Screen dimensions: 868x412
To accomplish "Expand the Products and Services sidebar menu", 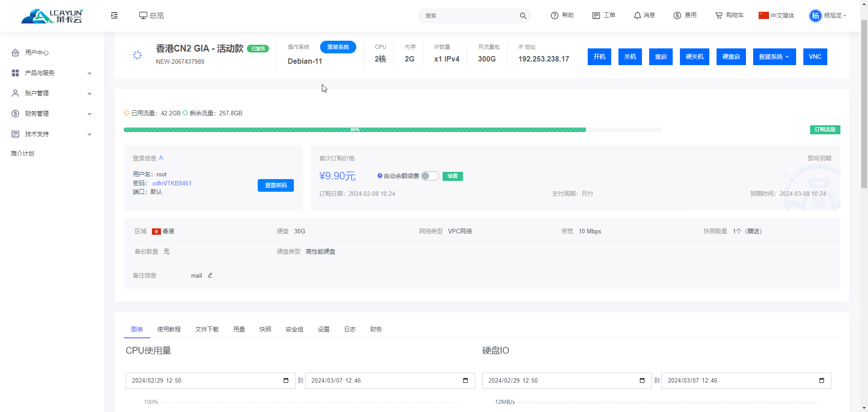I will [x=52, y=73].
